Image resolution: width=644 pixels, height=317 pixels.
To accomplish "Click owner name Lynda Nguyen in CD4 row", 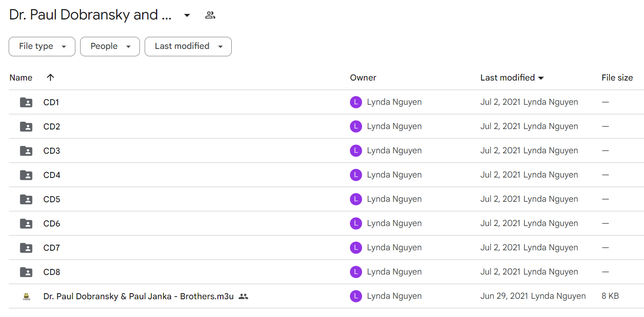I will point(394,175).
